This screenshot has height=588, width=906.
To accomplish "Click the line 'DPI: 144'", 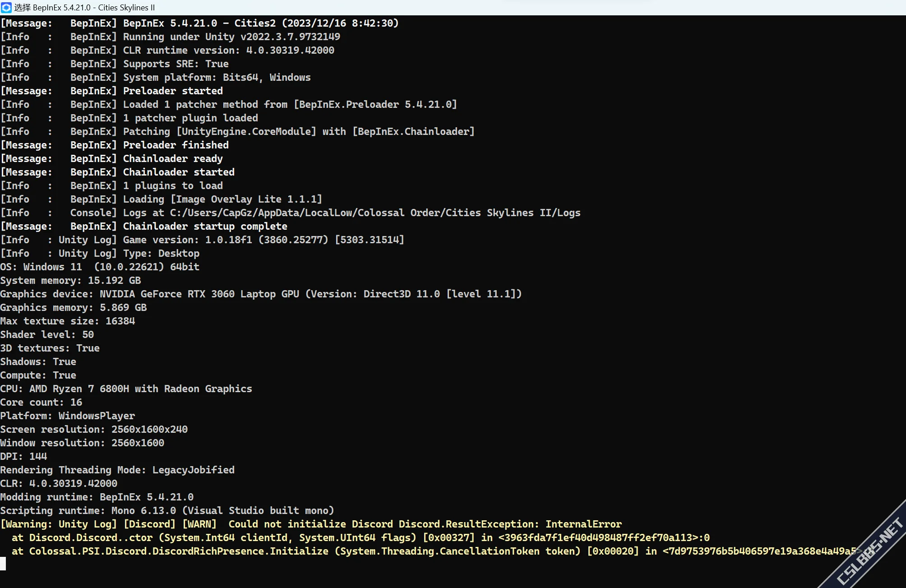I will pos(23,457).
